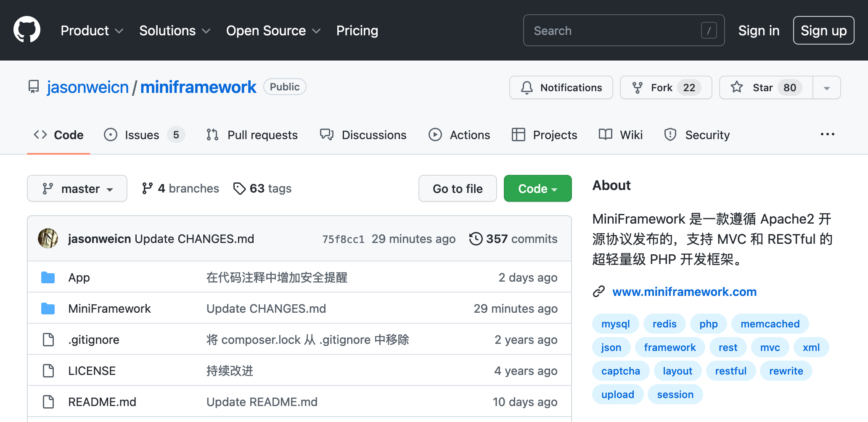This screenshot has width=868, height=422.
Task: Click the Notifications button
Action: [x=561, y=87]
